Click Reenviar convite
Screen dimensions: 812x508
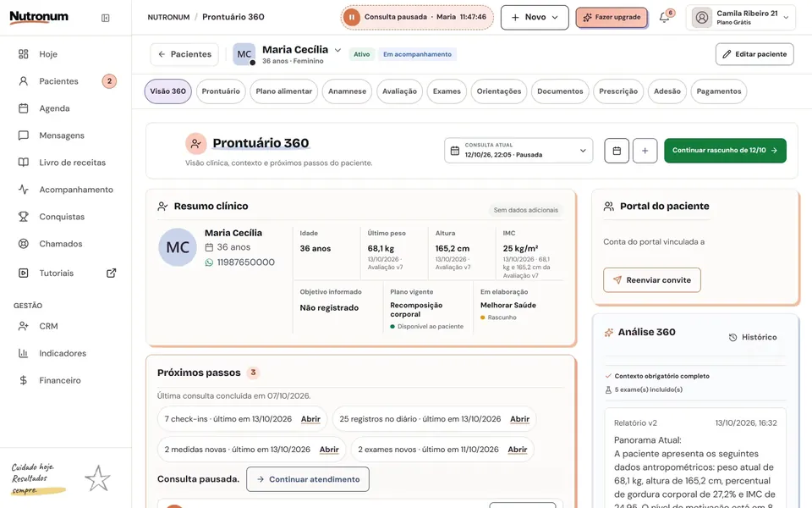click(x=652, y=280)
